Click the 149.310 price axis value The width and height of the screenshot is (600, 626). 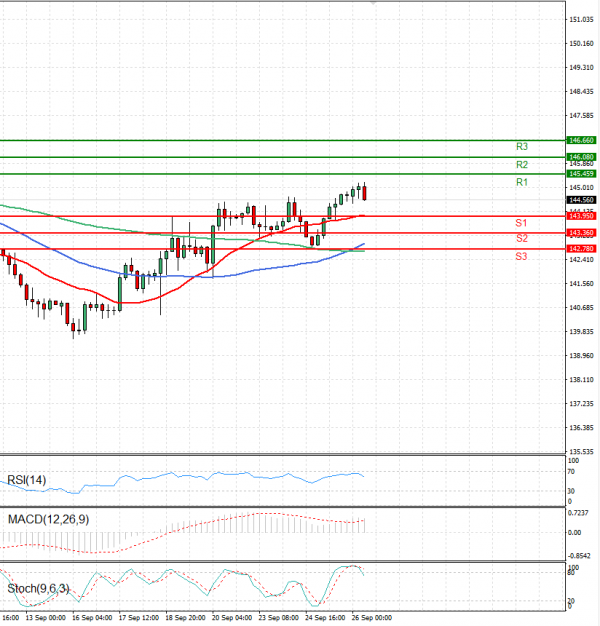click(581, 67)
